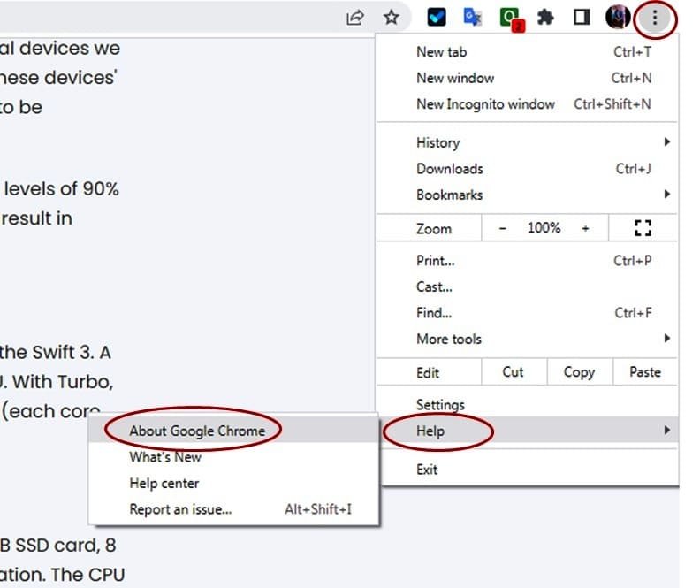Open the Extensions puzzle piece menu

[546, 17]
